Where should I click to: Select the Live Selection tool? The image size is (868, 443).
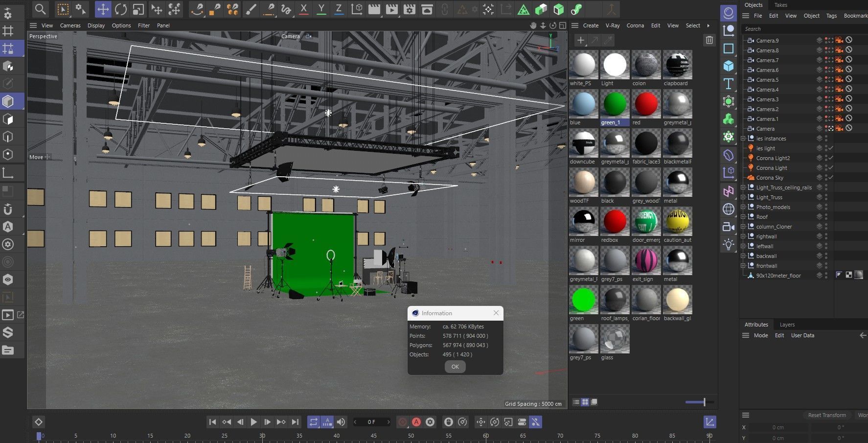[63, 9]
